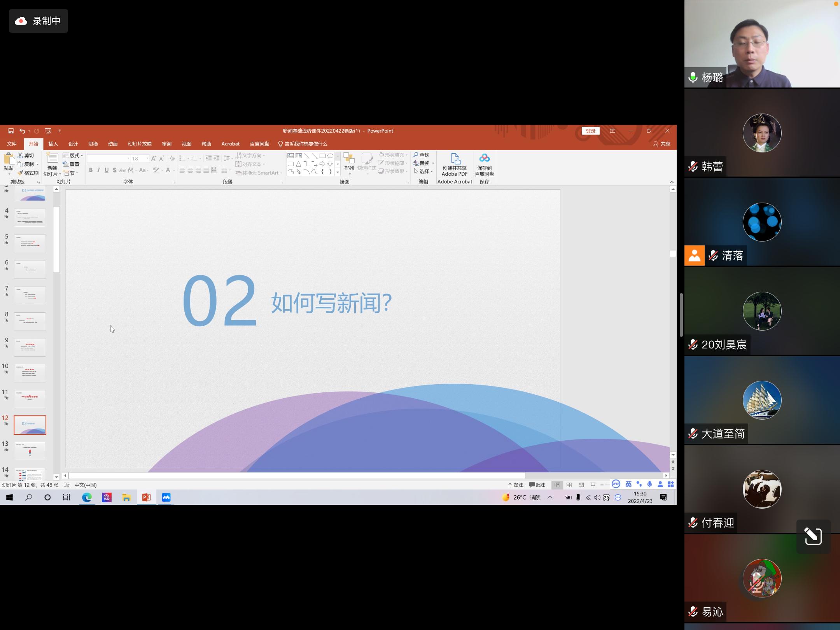Switch to the Design (设计) tab
Viewport: 840px width, 630px height.
(73, 144)
